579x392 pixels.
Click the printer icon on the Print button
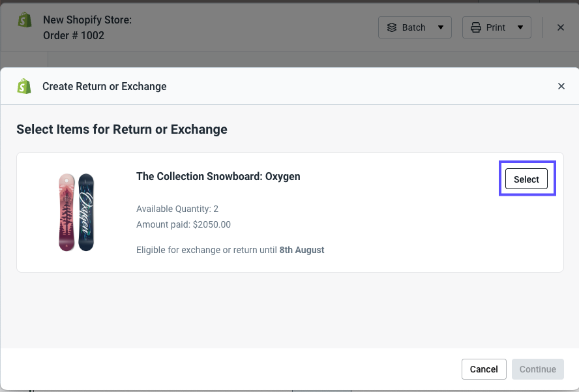pyautogui.click(x=477, y=27)
